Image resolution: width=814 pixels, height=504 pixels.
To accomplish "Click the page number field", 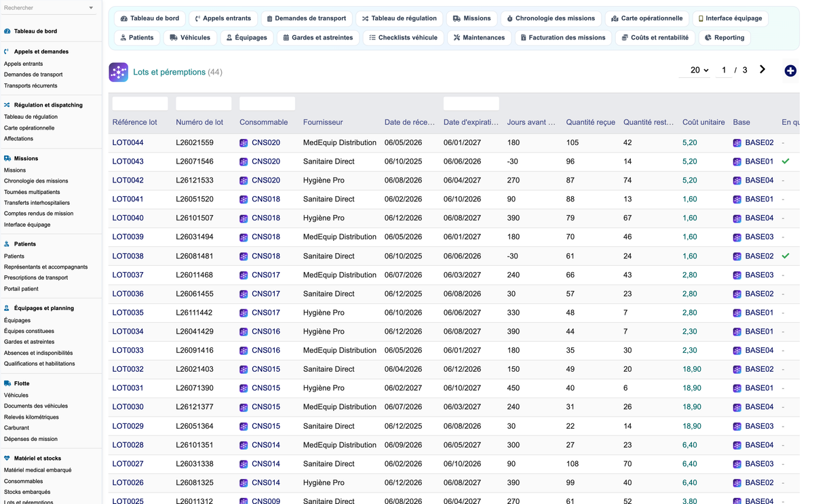I will tap(724, 70).
